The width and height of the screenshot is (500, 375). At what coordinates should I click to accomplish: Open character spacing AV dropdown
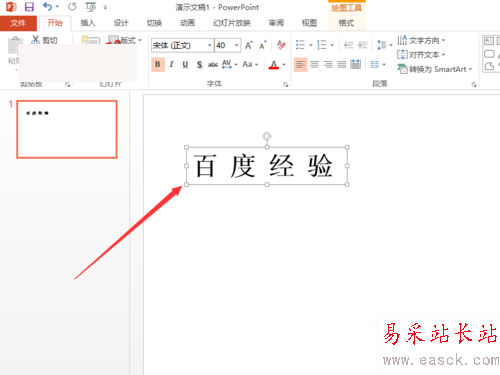[230, 64]
